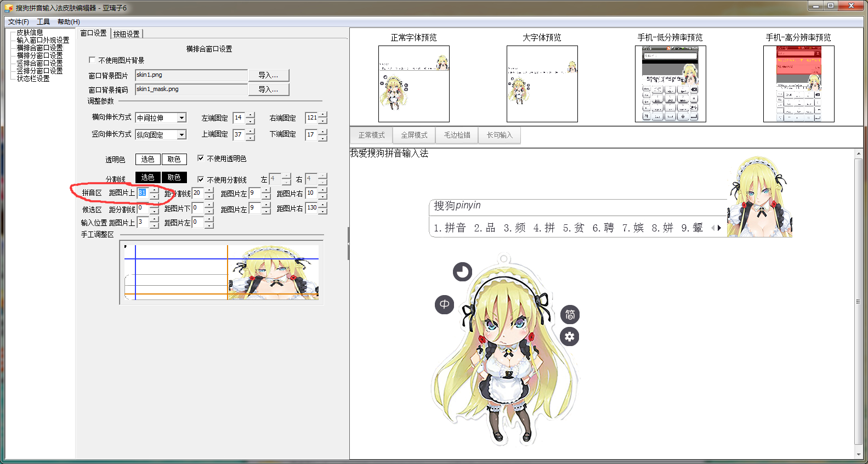Viewport: 868px width, 464px height.
Task: Select 竖排分窗口设置 in the tree
Action: click(x=39, y=71)
